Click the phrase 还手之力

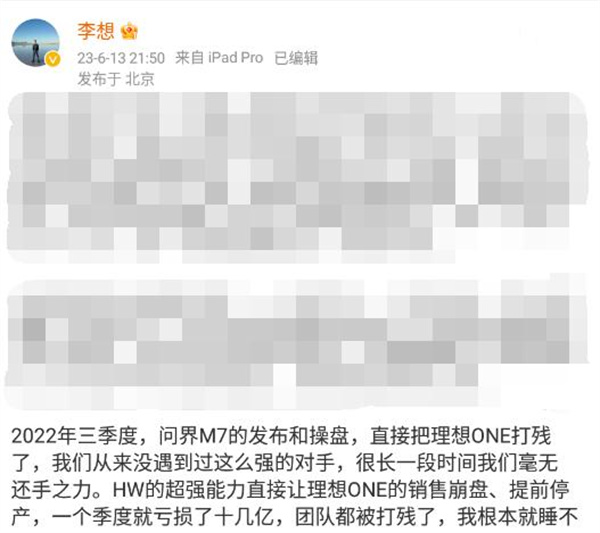coord(51,490)
